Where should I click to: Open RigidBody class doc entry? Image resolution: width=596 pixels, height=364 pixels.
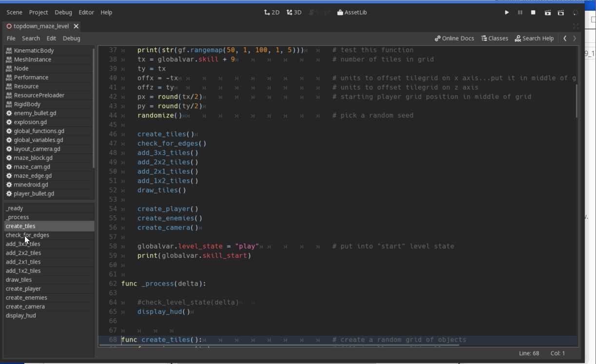pyautogui.click(x=48, y=104)
